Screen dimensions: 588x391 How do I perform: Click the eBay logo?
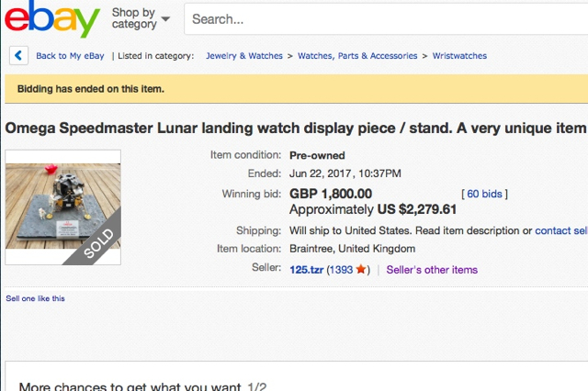pyautogui.click(x=51, y=19)
